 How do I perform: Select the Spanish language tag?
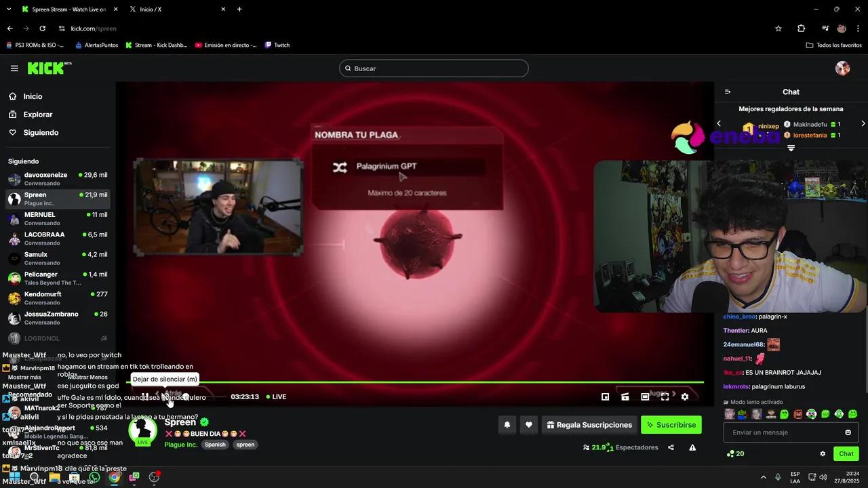point(215,445)
